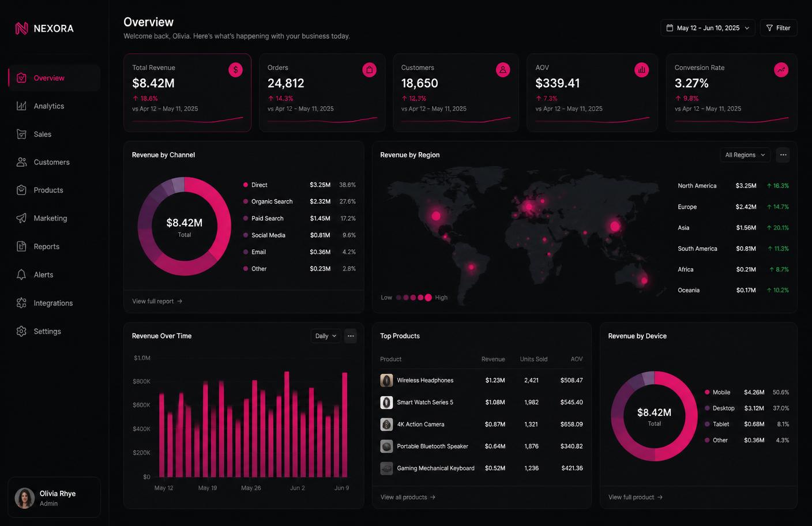Click the Marketing megaphone icon in sidebar
The image size is (812, 526).
21,218
